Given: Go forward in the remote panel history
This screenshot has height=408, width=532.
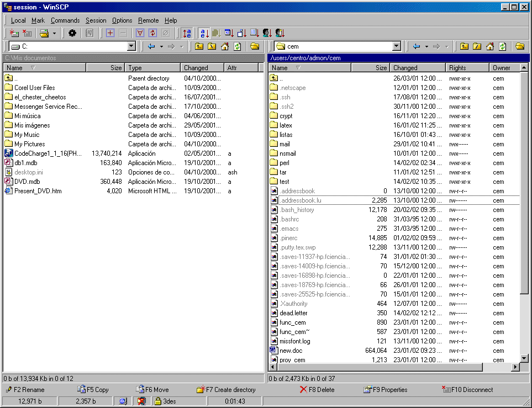Looking at the screenshot, I should tap(436, 46).
